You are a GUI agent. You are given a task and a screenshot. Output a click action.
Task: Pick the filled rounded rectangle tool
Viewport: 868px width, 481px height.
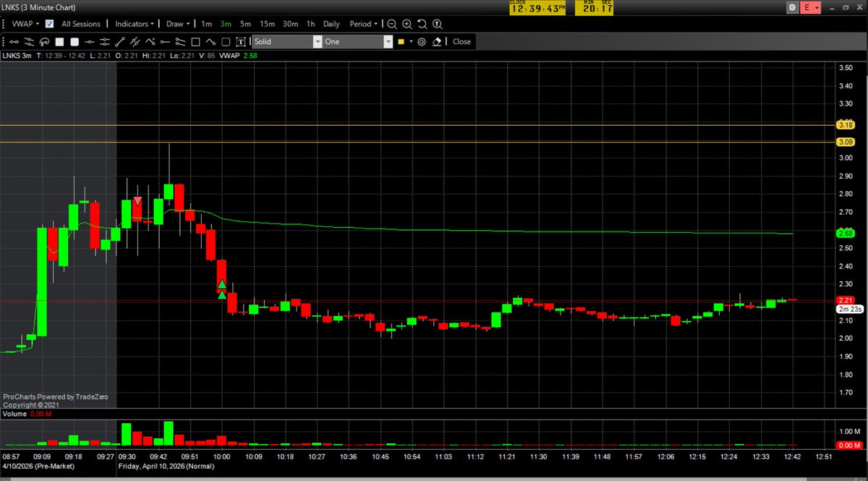click(75, 41)
